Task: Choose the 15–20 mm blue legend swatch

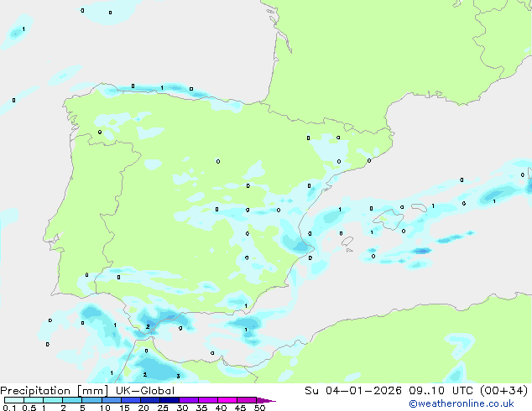Action: pyautogui.click(x=130, y=400)
